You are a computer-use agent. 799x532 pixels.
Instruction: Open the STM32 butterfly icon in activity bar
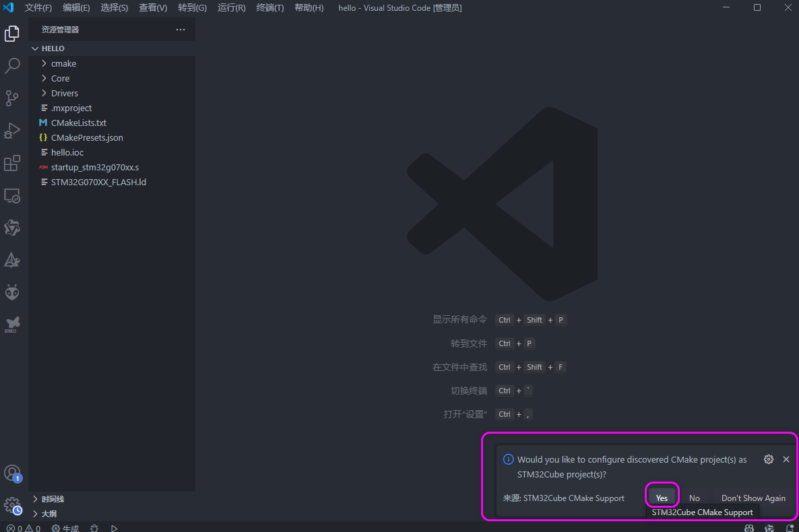click(x=11, y=324)
